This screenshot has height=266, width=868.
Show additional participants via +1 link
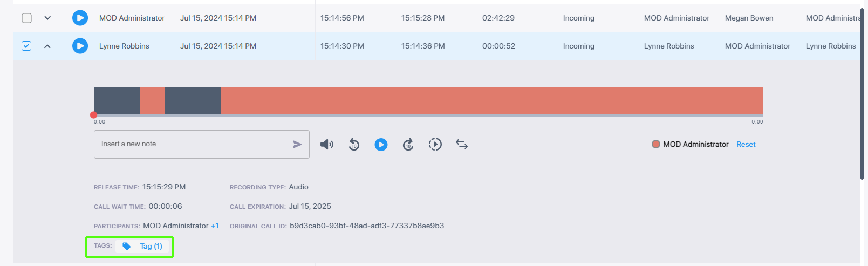point(215,226)
